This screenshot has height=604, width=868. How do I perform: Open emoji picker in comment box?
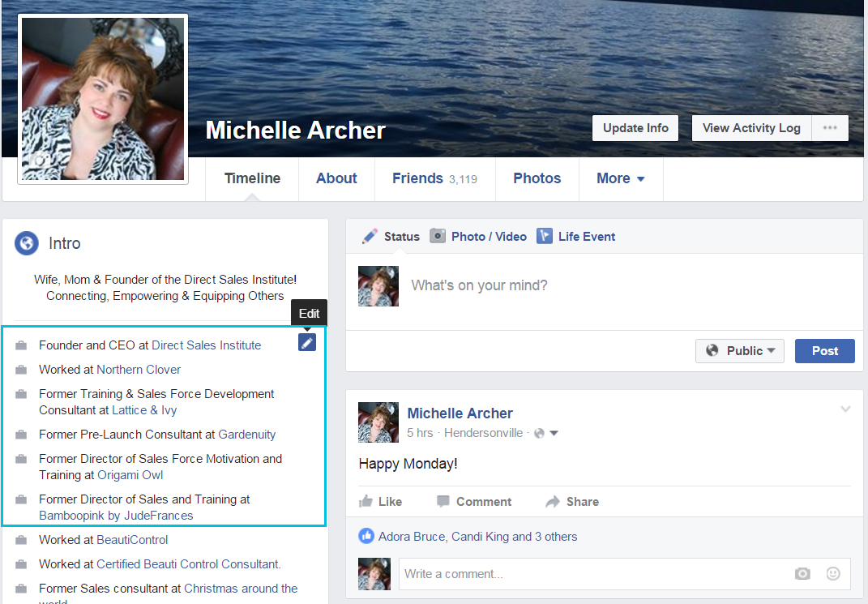click(833, 574)
